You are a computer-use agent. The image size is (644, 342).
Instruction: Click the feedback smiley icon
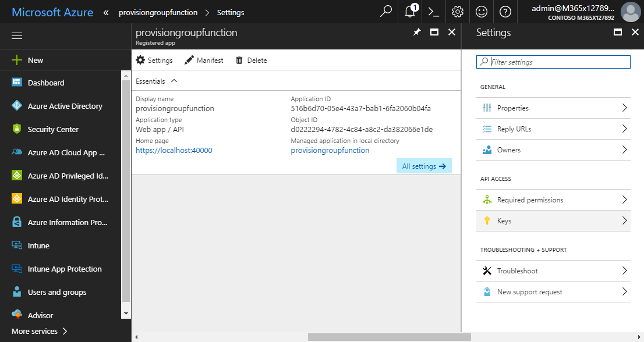click(482, 12)
